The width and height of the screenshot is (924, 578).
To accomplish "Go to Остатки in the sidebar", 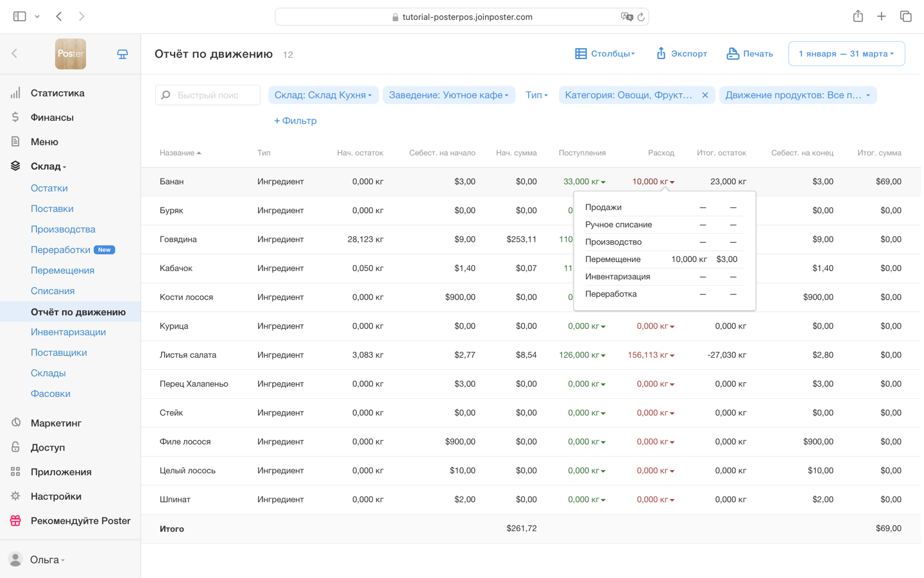I will (x=49, y=188).
